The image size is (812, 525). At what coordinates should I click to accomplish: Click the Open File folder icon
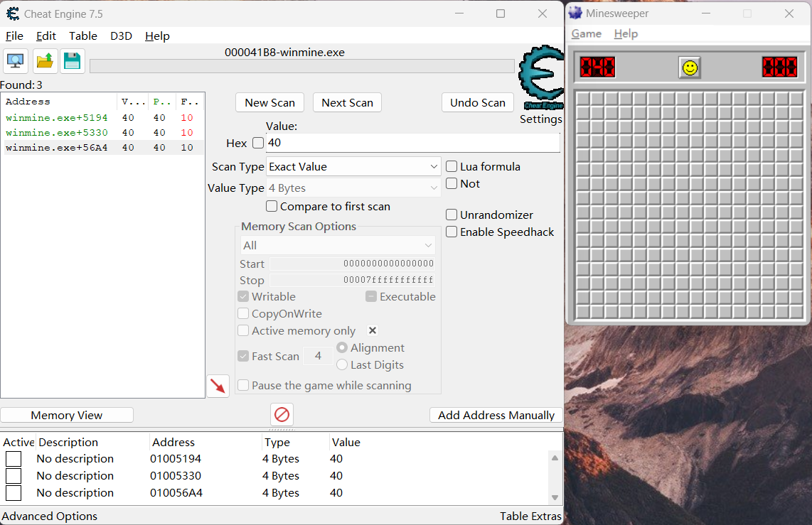coord(45,62)
